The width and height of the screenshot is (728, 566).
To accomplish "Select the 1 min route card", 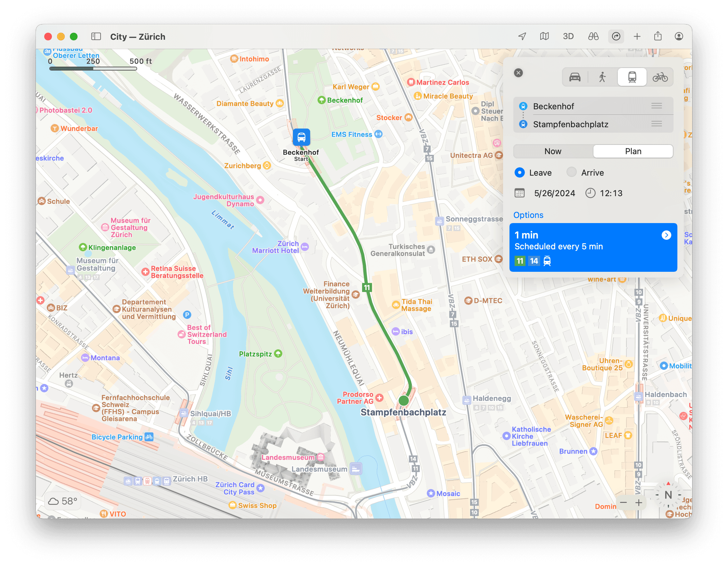I will 593,247.
